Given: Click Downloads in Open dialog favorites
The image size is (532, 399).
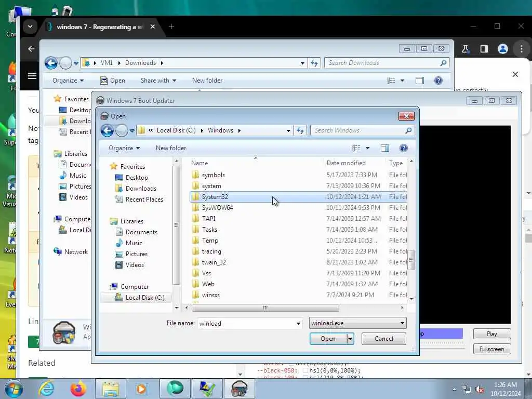Looking at the screenshot, I should [140, 188].
